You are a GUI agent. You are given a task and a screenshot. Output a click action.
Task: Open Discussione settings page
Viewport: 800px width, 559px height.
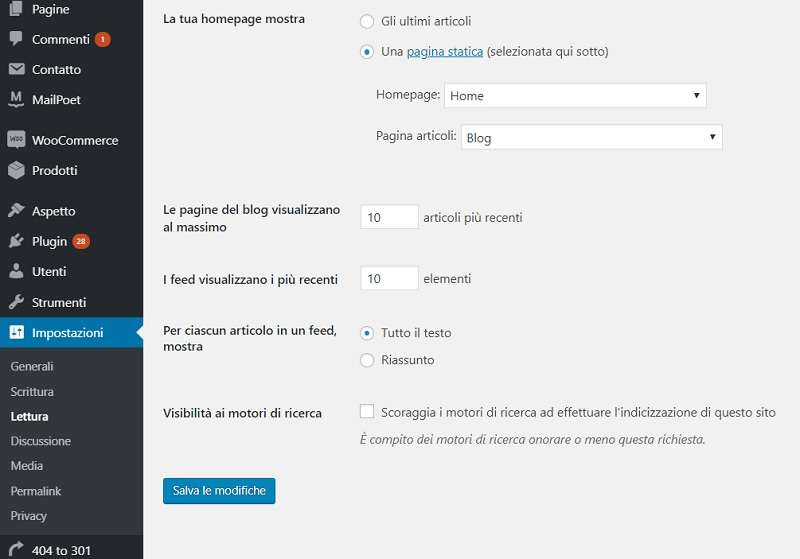point(41,441)
